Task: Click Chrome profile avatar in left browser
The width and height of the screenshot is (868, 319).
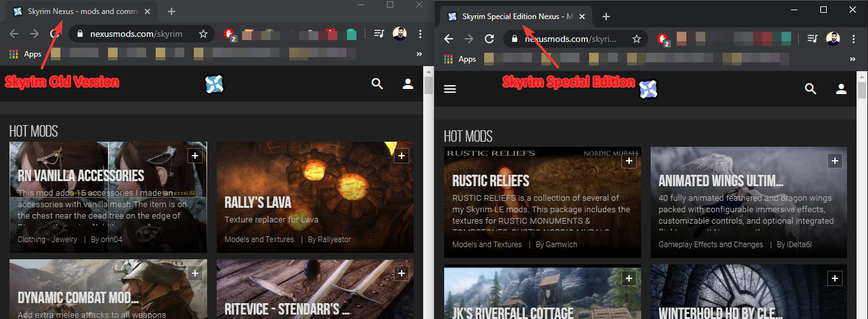Action: click(400, 34)
